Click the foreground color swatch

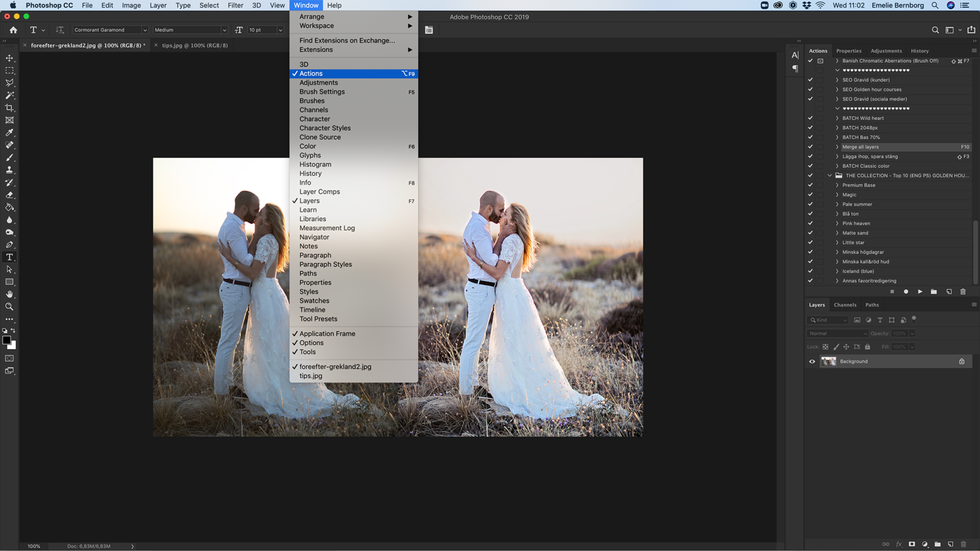coord(6,340)
